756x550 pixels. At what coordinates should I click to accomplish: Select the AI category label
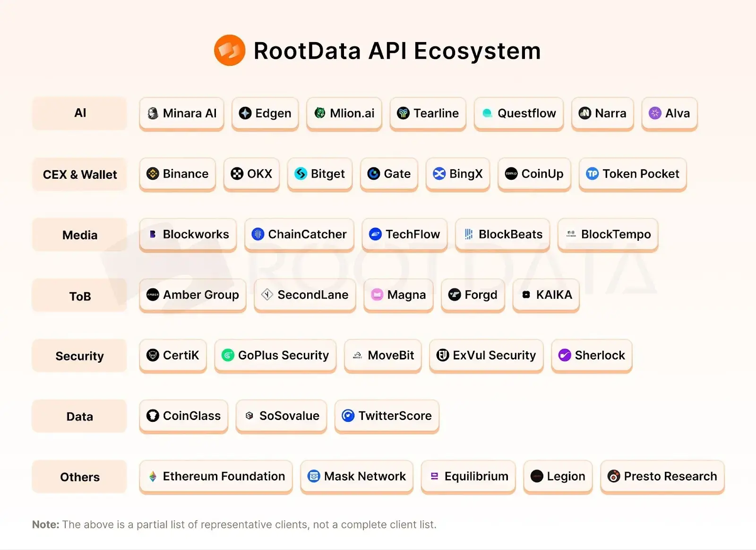click(80, 113)
